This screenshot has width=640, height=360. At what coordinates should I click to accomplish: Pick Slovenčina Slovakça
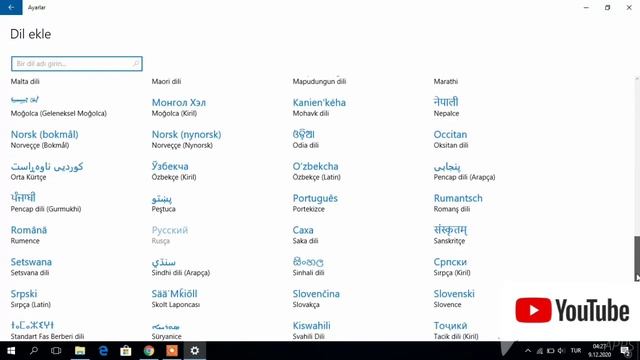pyautogui.click(x=316, y=298)
